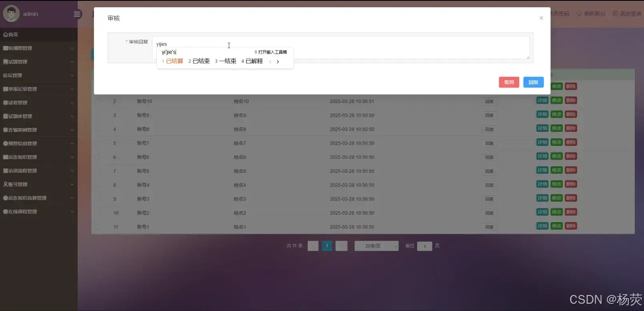Open the 反诈知识竞赛管理 menu item
This screenshot has width=644, height=311.
(38, 198)
